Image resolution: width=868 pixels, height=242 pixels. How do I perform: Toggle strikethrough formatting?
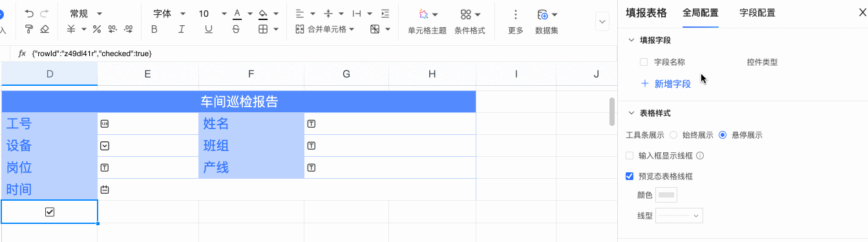[236, 29]
